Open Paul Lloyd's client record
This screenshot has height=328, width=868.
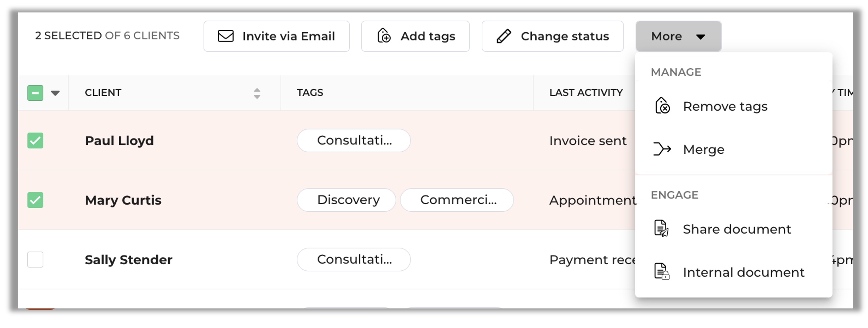[119, 141]
